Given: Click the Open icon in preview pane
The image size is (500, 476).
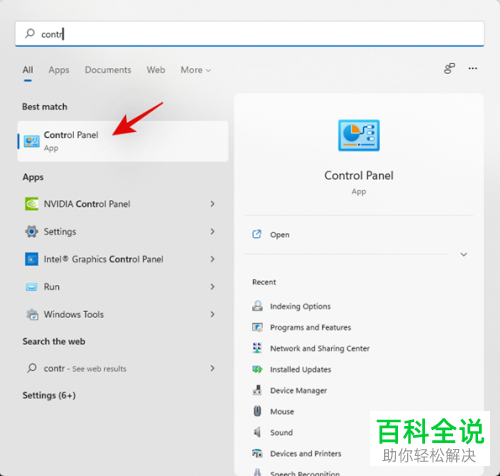Looking at the screenshot, I should [257, 234].
